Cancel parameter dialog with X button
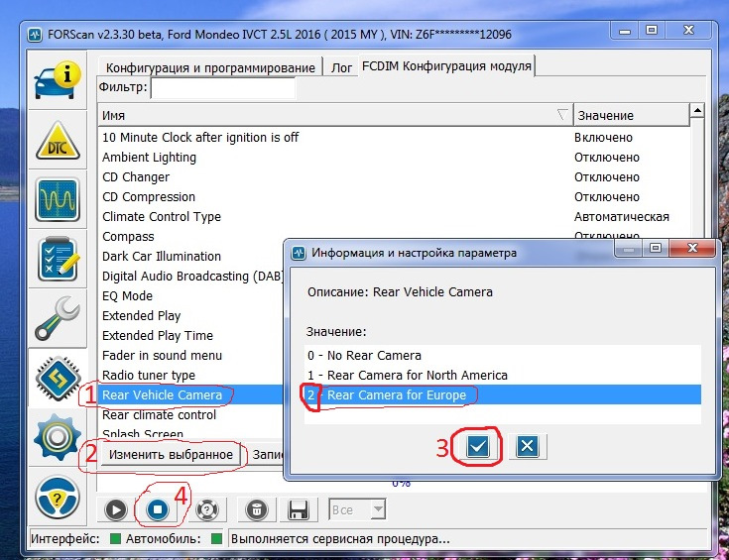 tap(528, 447)
